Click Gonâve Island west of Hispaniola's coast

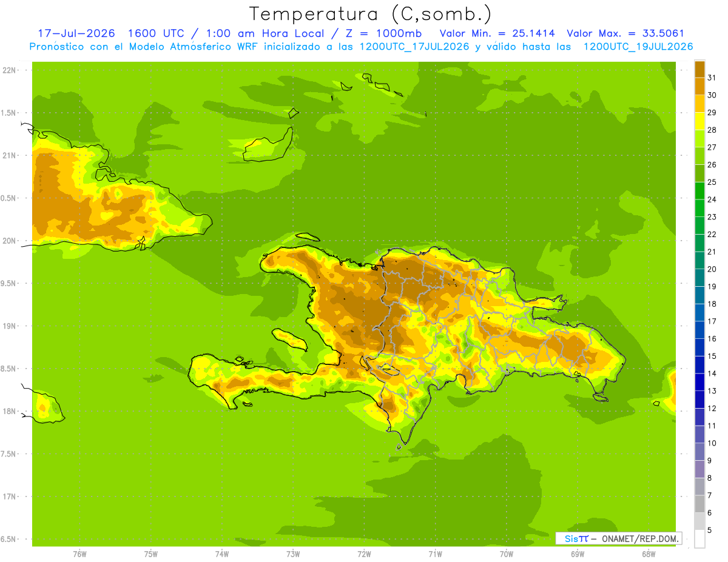pos(289,338)
